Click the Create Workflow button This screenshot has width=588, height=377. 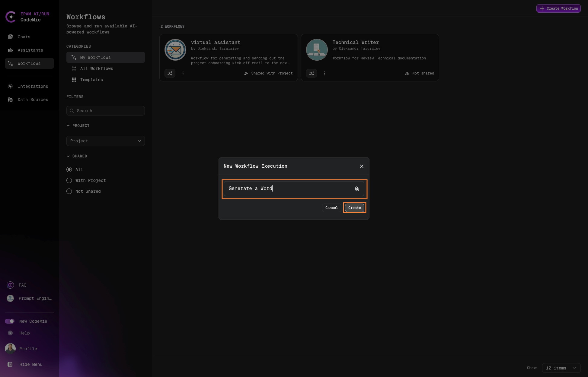tap(558, 8)
